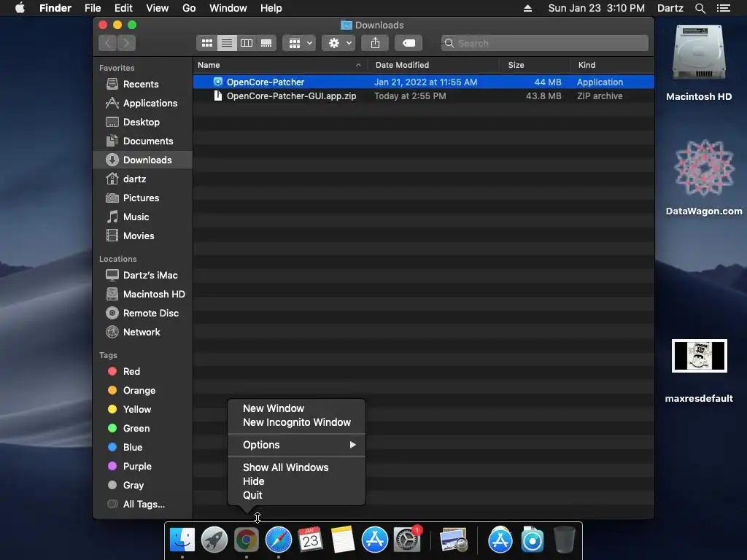
Task: Open All Tags… in the sidebar
Action: coord(144,505)
